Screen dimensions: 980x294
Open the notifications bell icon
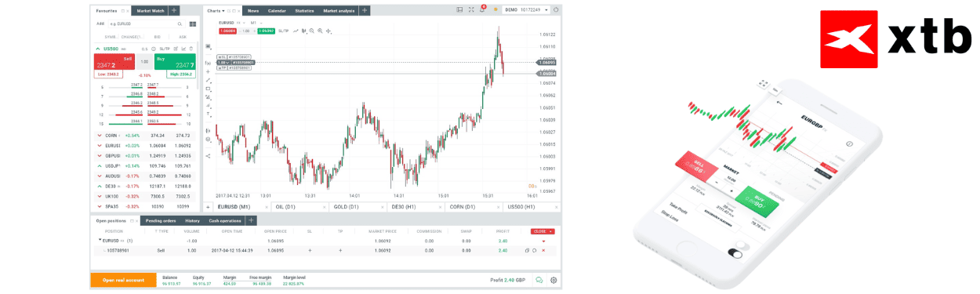[482, 10]
